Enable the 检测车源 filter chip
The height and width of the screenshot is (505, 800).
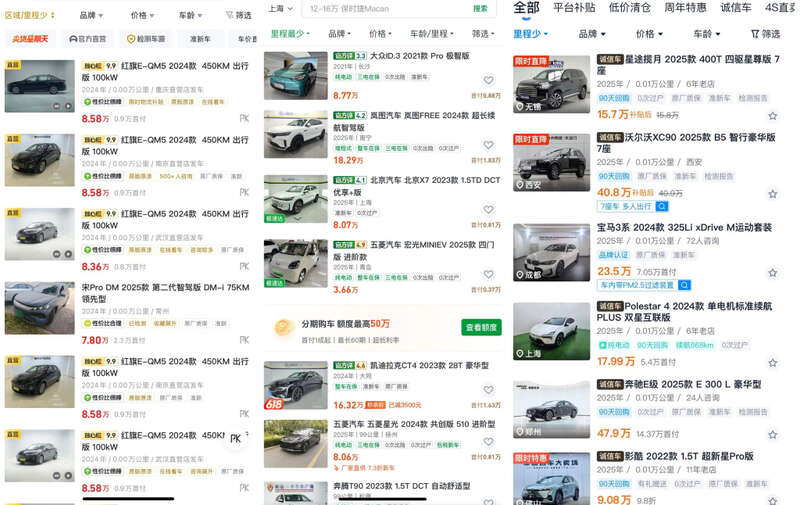point(146,39)
